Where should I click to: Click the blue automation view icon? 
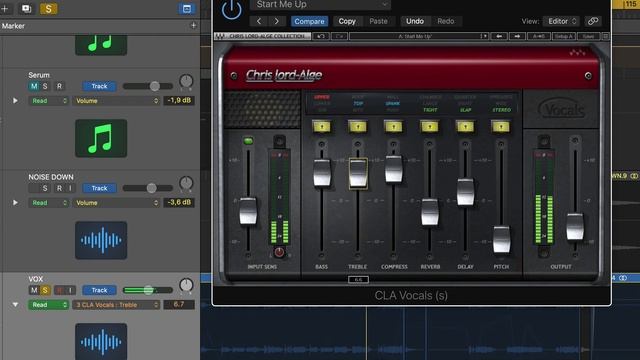[187, 9]
